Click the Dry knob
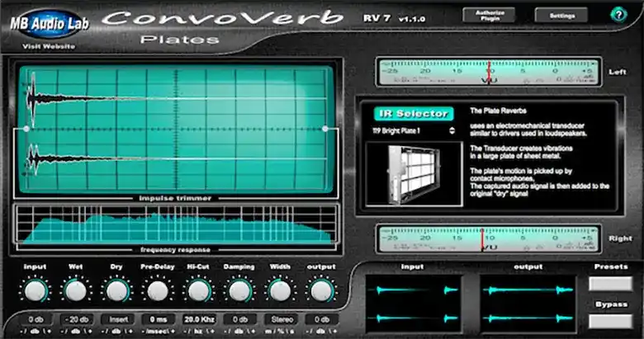Screen dimensions: 644x339 [x=116, y=291]
